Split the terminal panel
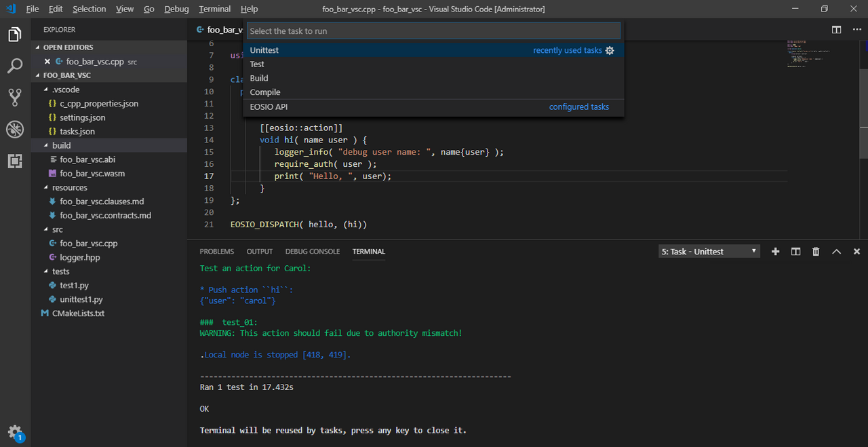 point(796,252)
